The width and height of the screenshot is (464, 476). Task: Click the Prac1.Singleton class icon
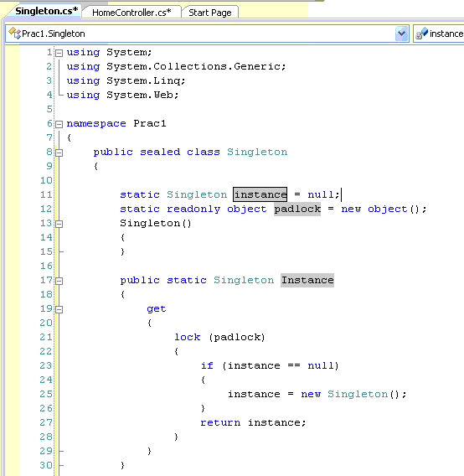pos(14,33)
